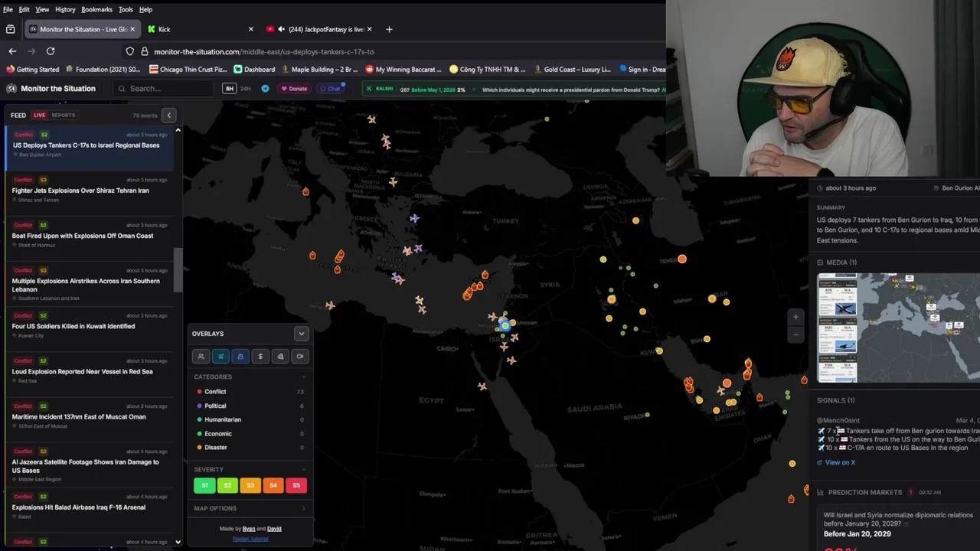Toggle the pizza slice overlay icon

coord(280,357)
